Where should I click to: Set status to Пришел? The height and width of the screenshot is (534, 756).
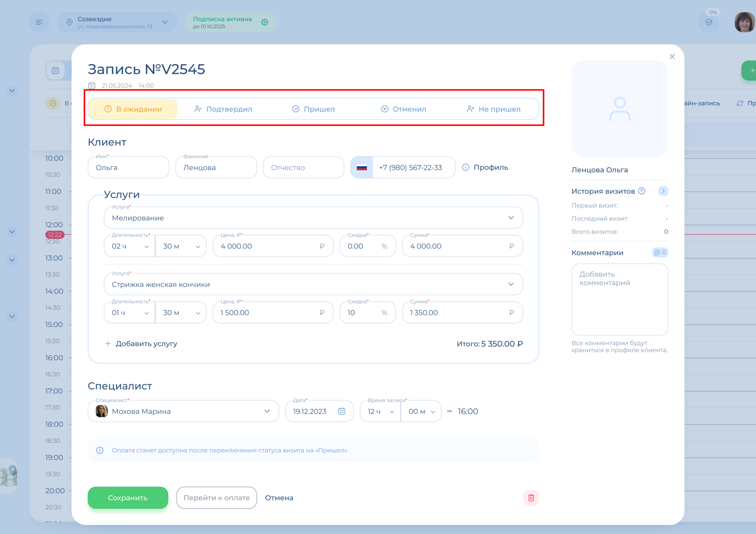point(313,109)
